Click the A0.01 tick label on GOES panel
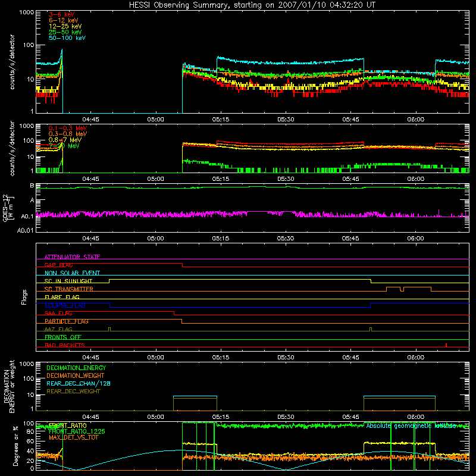This screenshot has width=476, height=476. [26, 230]
